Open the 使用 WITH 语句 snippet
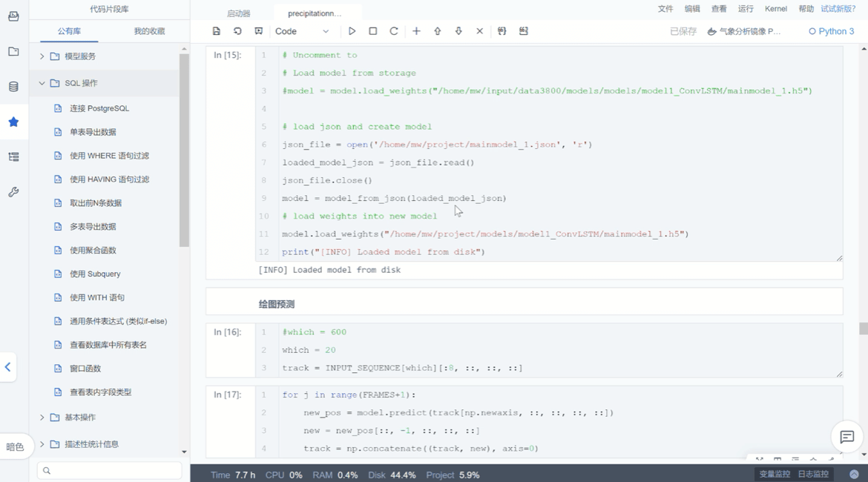The image size is (868, 482). 97,297
